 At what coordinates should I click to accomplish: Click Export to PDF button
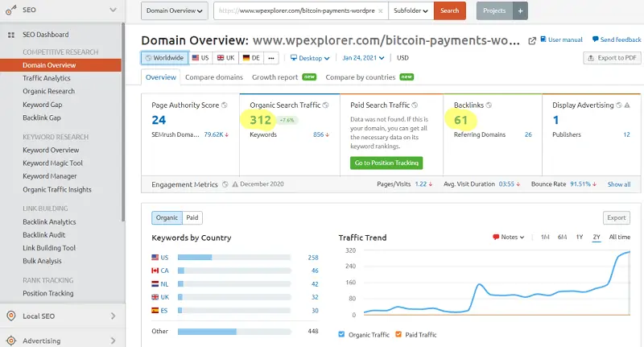[612, 58]
